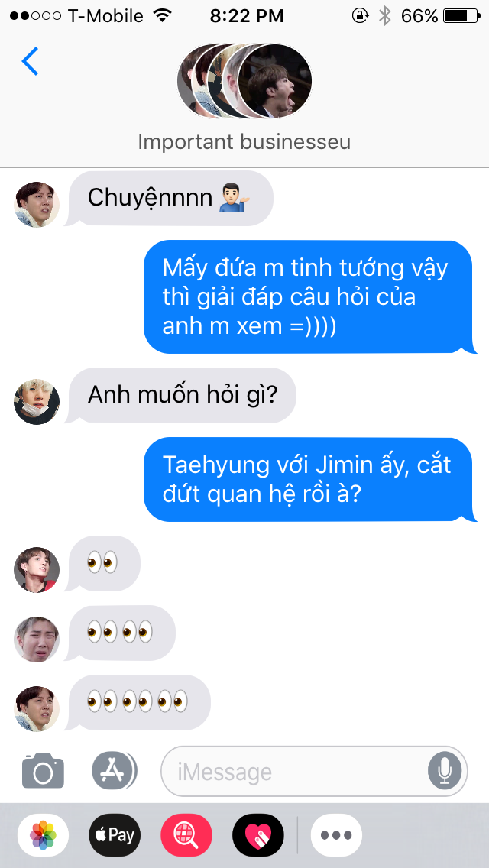Tap the battery indicator in status bar

pos(461,16)
